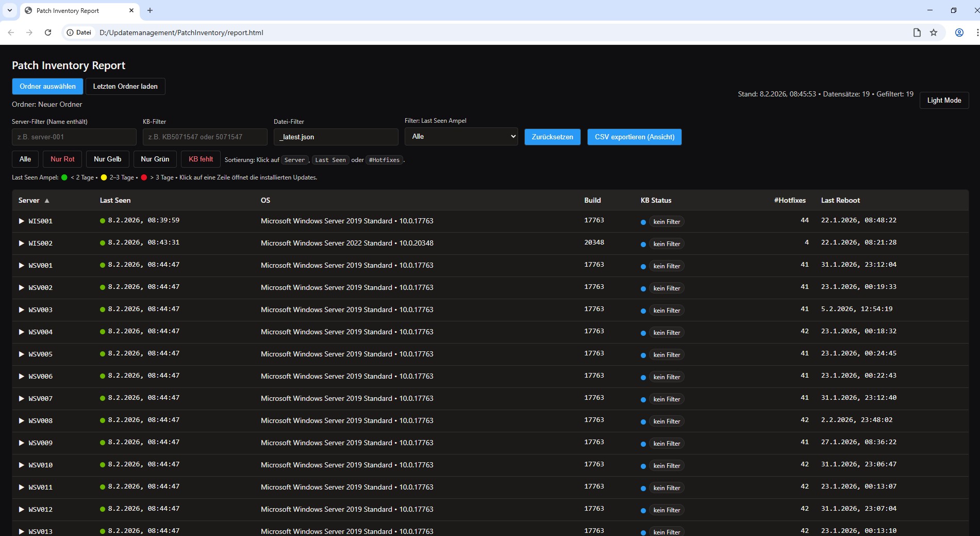
Task: Click Letzten Ordner laden button
Action: pos(125,86)
